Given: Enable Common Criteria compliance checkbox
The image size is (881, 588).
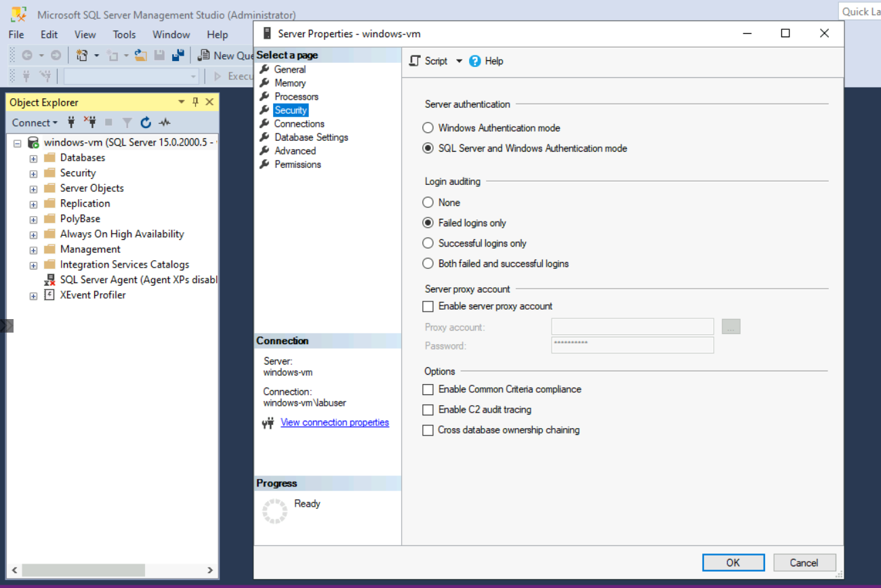Looking at the screenshot, I should 428,390.
